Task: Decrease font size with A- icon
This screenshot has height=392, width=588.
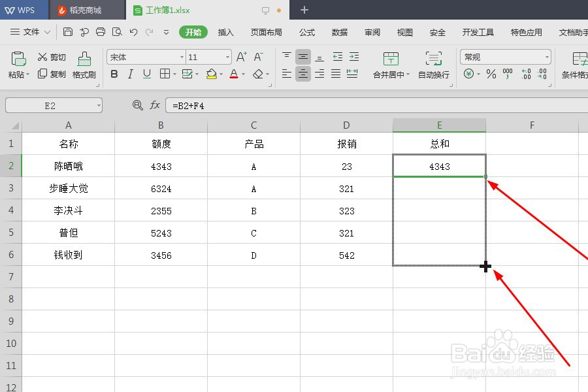Action: pyautogui.click(x=258, y=57)
